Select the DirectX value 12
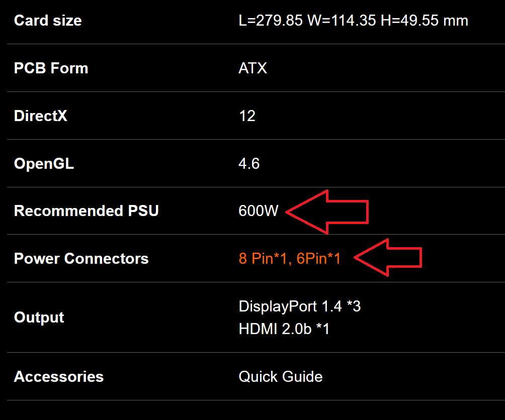 [247, 116]
